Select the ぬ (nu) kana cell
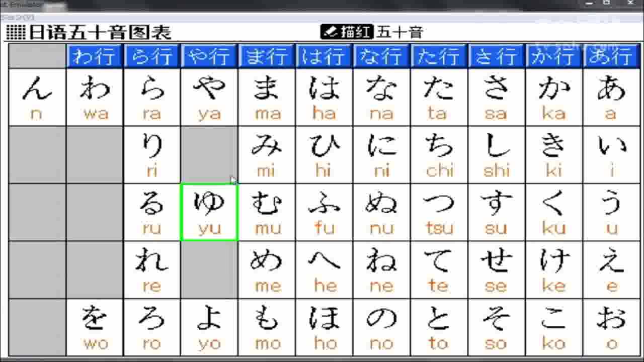This screenshot has height=362, width=644. click(x=382, y=212)
